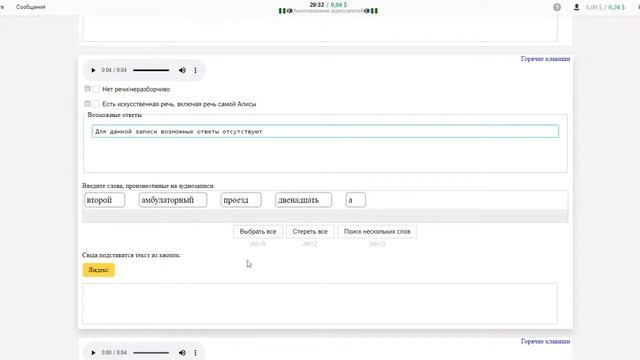The image size is (640, 360).
Task: Mute the bottom audio player volume
Action: pos(182,353)
